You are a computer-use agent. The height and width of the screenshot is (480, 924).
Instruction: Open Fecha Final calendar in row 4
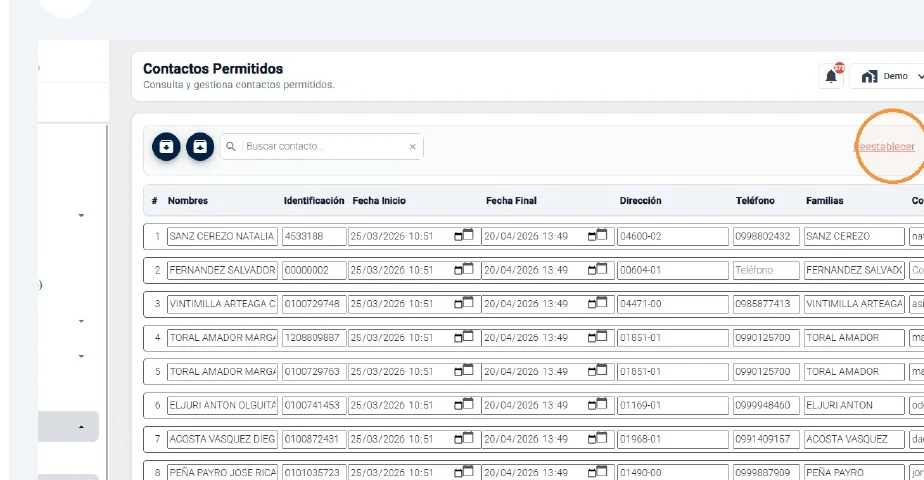click(598, 337)
